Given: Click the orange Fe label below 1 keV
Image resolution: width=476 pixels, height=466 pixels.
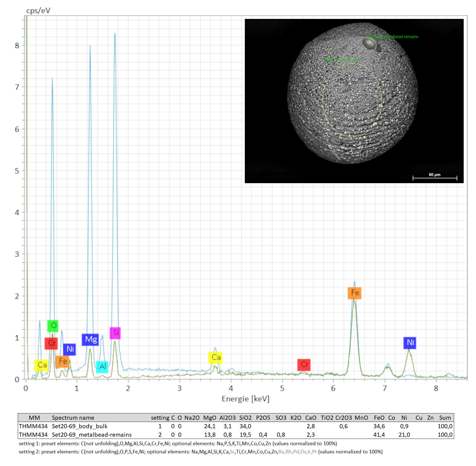Looking at the screenshot, I should click(x=62, y=361).
